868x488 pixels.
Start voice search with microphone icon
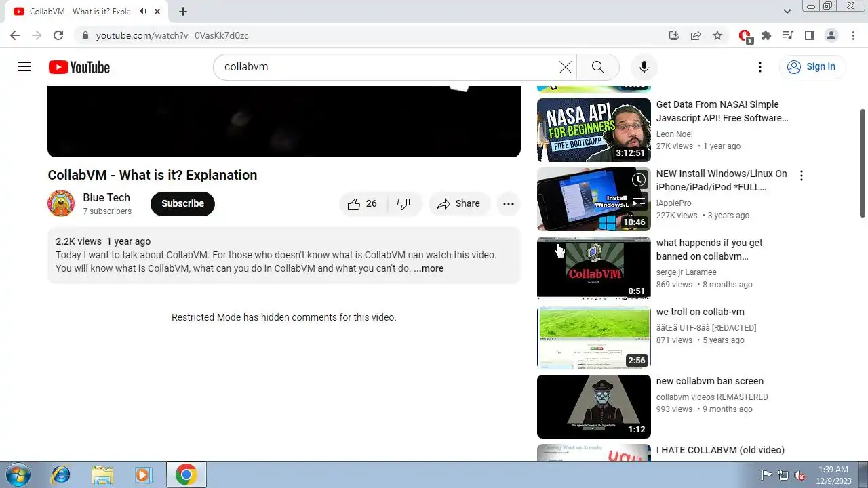[x=644, y=67]
